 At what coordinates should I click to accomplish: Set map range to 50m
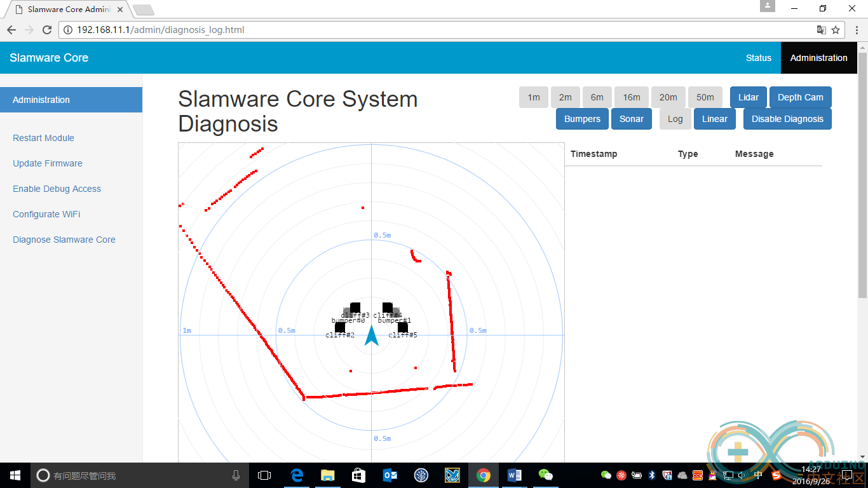coord(705,97)
